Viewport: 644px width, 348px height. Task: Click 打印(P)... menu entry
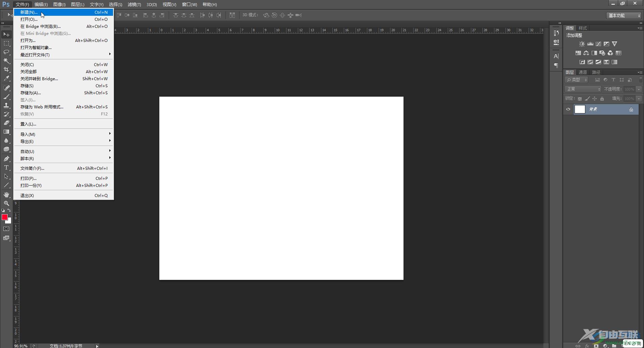(64, 178)
